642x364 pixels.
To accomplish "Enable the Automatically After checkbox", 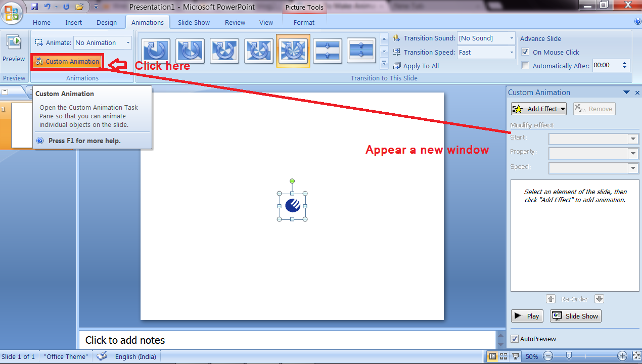I will coord(525,66).
